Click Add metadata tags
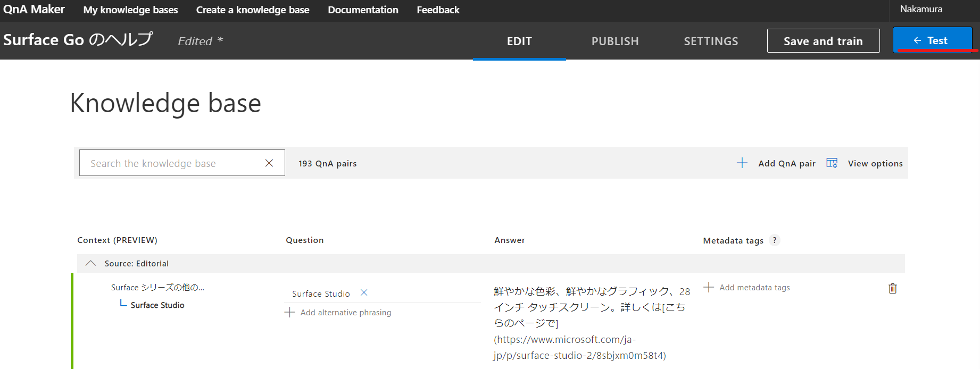980x369 pixels. [754, 288]
